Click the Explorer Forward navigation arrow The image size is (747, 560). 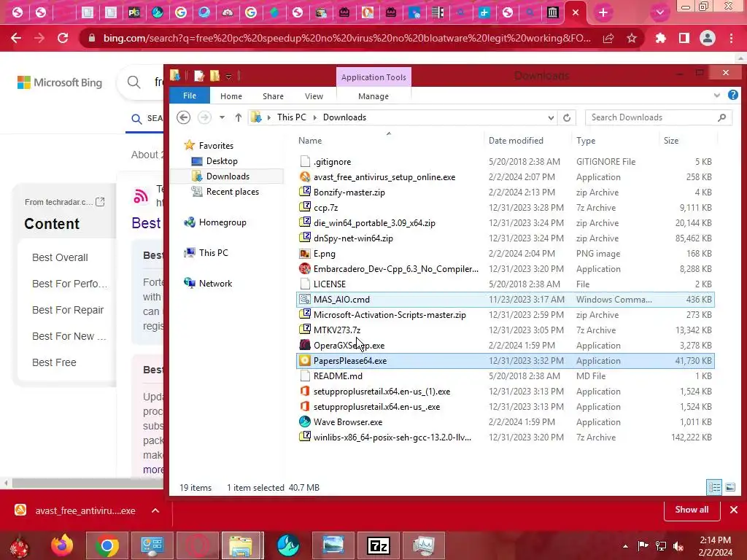point(204,117)
